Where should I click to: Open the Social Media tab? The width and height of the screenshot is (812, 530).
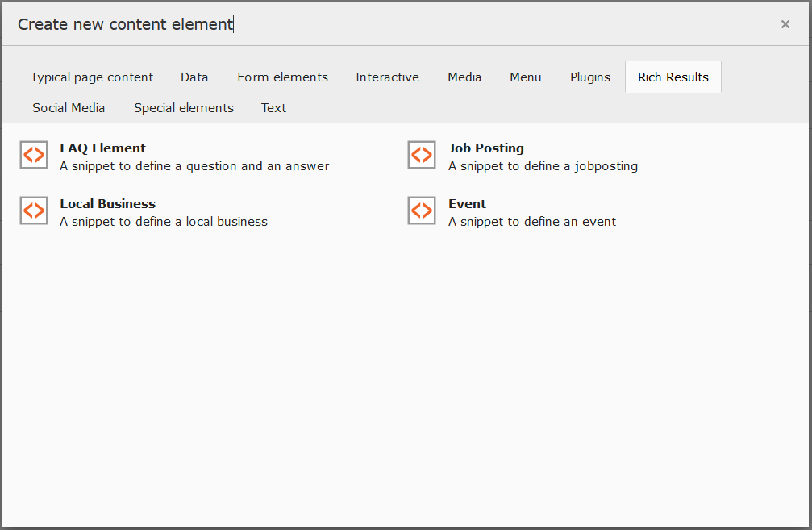pos(69,108)
